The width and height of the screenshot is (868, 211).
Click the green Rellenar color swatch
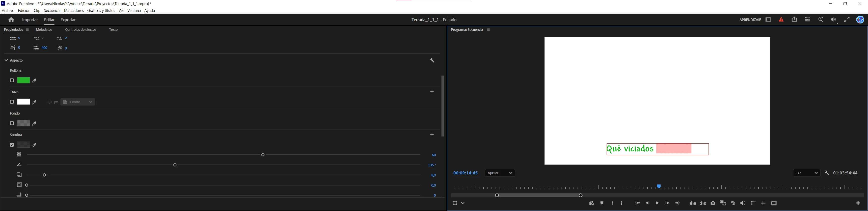tap(23, 81)
